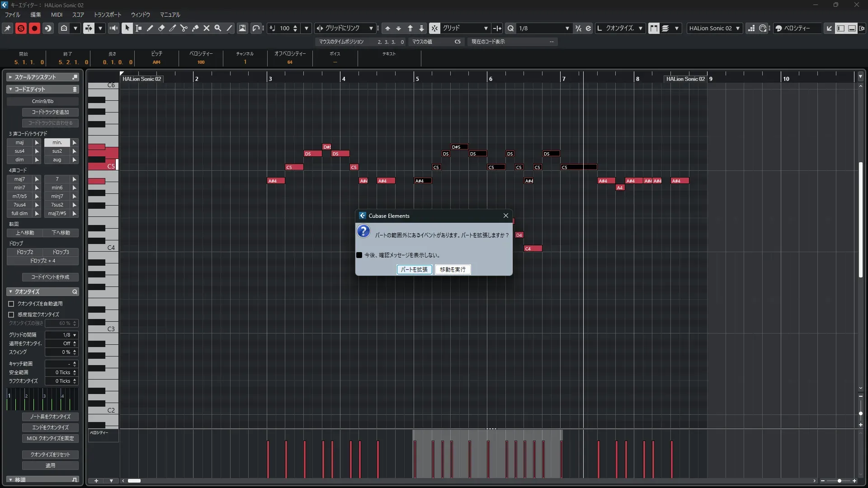Toggle the red Record in editor button
Viewport: 868px width, 488px height.
click(x=34, y=28)
